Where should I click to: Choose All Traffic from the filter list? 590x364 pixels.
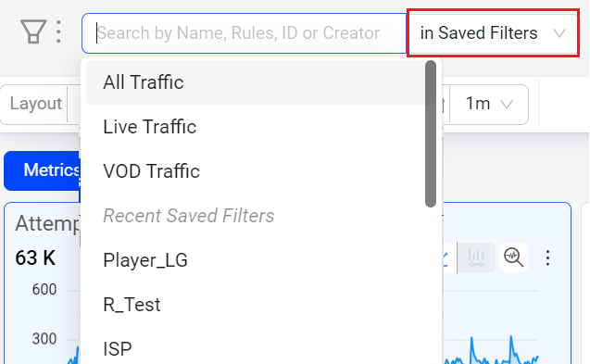256,82
